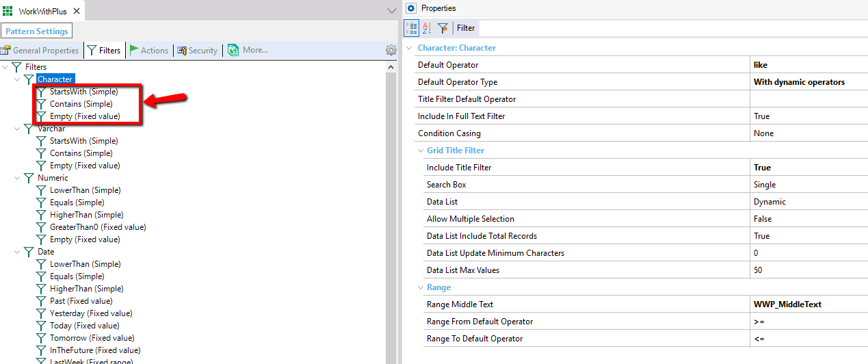Screen dimensions: 868x364
Task: Collapse the Range properties section
Action: [x=421, y=287]
